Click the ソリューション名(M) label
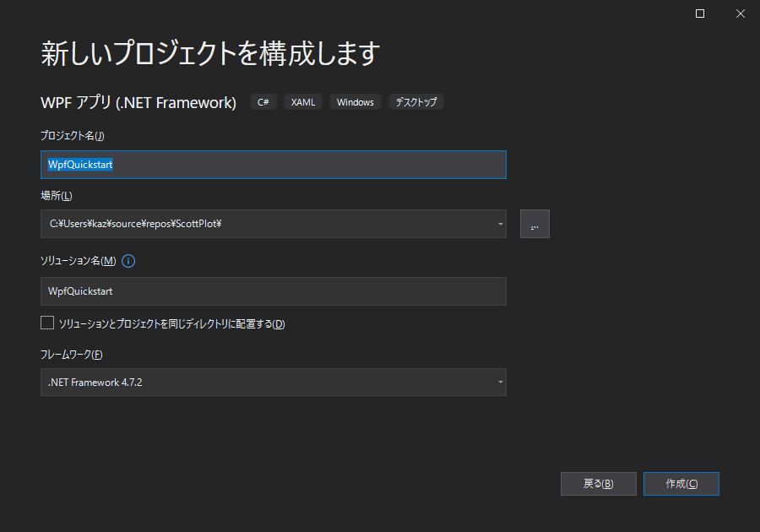The image size is (760, 532). point(78,261)
